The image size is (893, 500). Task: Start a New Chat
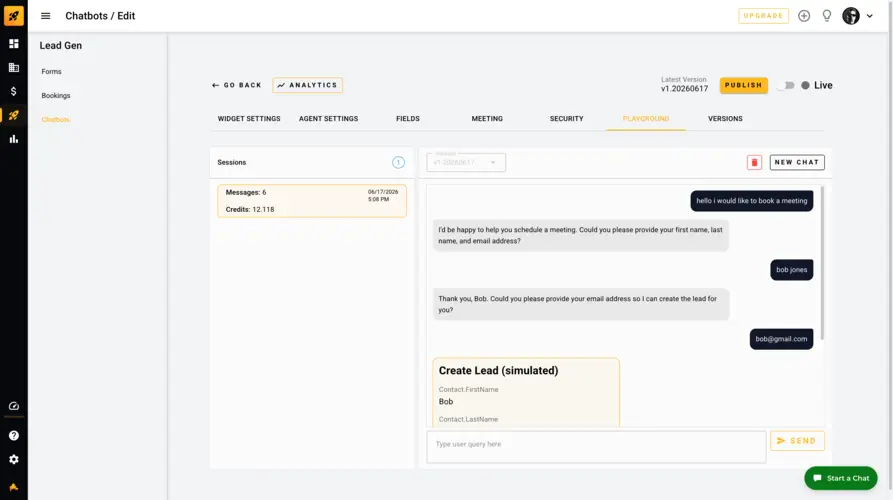click(797, 162)
